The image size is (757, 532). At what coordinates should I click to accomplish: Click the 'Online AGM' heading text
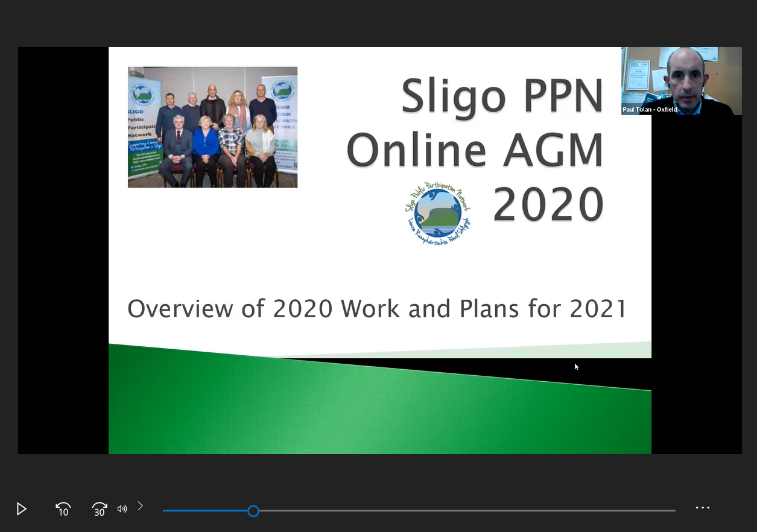[x=475, y=150]
